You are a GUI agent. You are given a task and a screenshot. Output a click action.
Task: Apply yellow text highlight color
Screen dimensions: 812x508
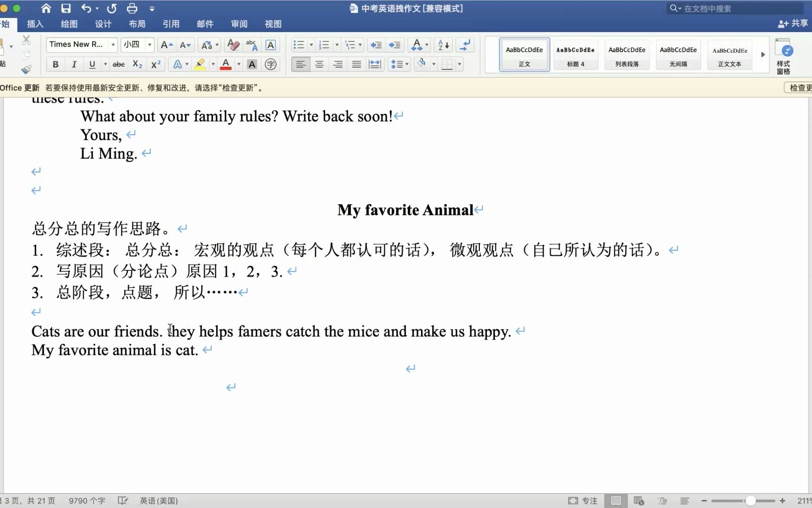click(x=200, y=64)
